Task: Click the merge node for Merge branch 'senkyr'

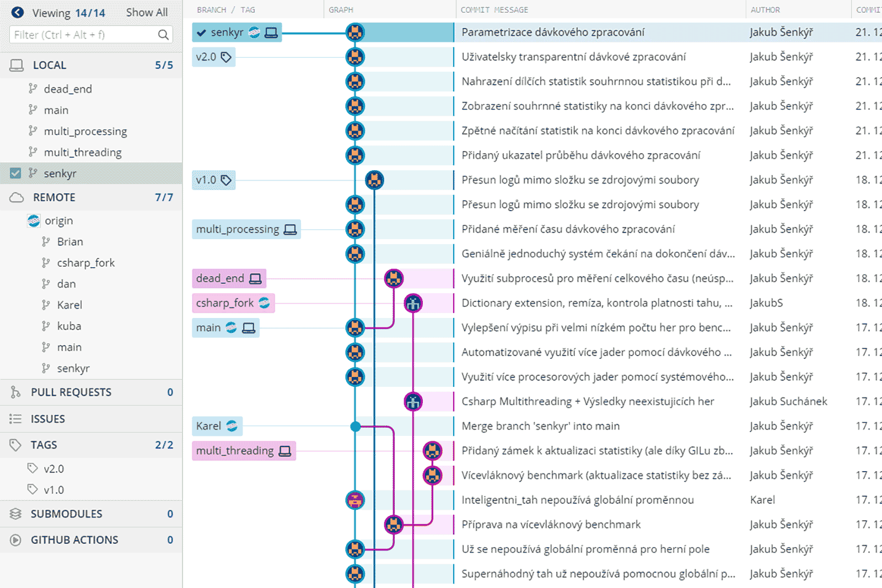Action: pyautogui.click(x=356, y=426)
